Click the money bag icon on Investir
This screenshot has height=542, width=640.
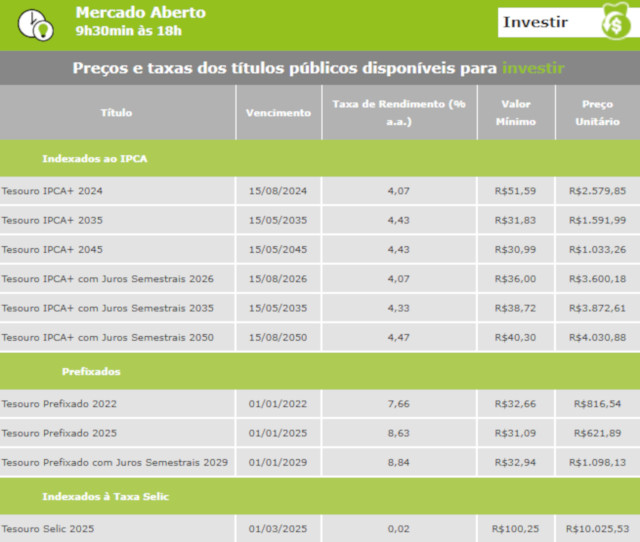coord(616,22)
